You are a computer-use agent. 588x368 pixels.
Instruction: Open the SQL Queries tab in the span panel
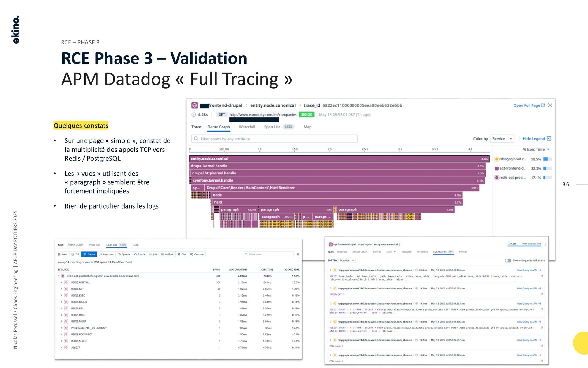click(x=443, y=252)
